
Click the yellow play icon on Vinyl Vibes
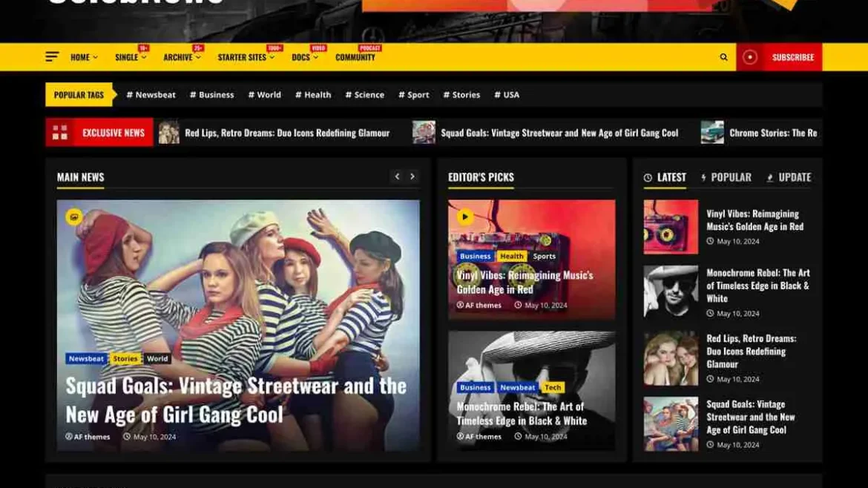tap(464, 217)
